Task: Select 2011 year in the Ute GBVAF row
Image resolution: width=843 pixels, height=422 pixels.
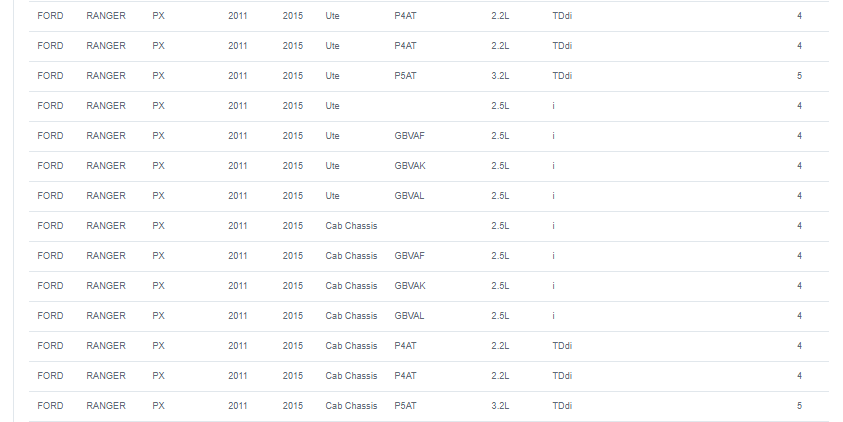Action: coord(238,136)
